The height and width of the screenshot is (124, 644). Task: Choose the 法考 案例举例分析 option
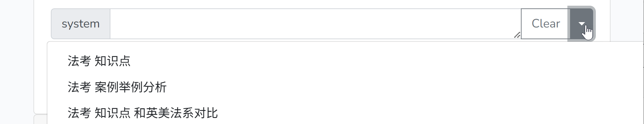117,87
